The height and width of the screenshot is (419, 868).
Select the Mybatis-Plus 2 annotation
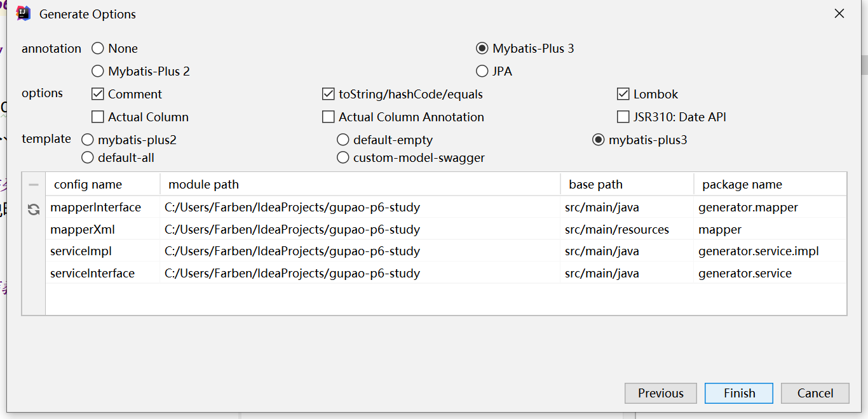click(98, 72)
